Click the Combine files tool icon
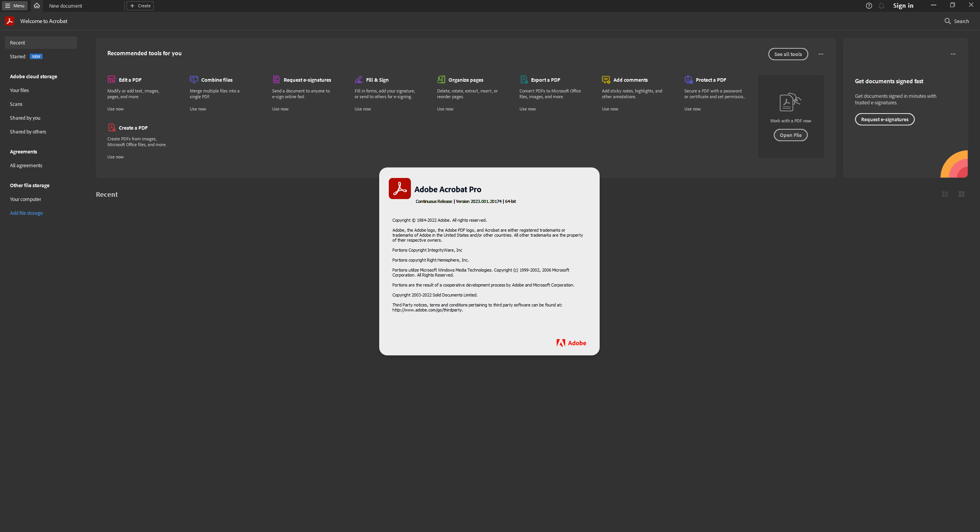This screenshot has height=532, width=980. 194,79
